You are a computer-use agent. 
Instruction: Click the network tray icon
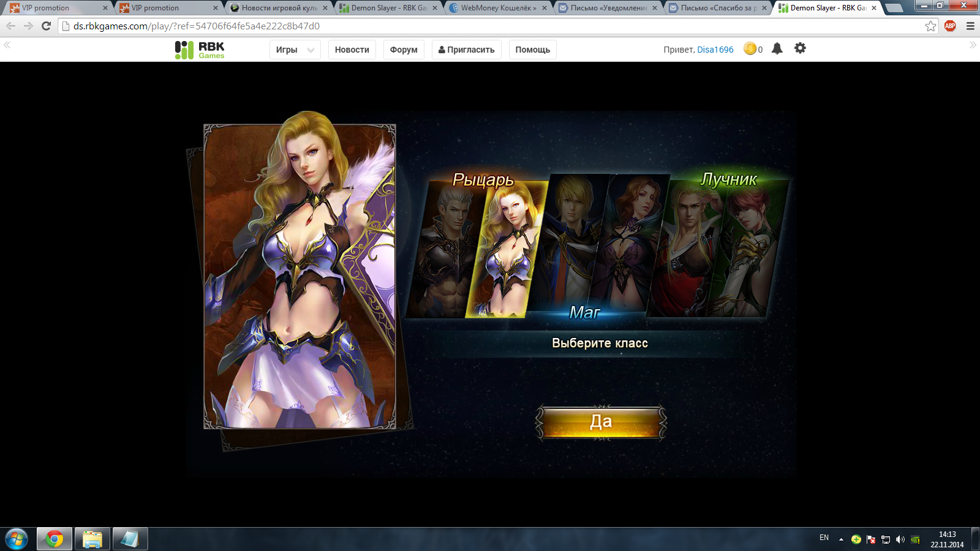pyautogui.click(x=886, y=539)
